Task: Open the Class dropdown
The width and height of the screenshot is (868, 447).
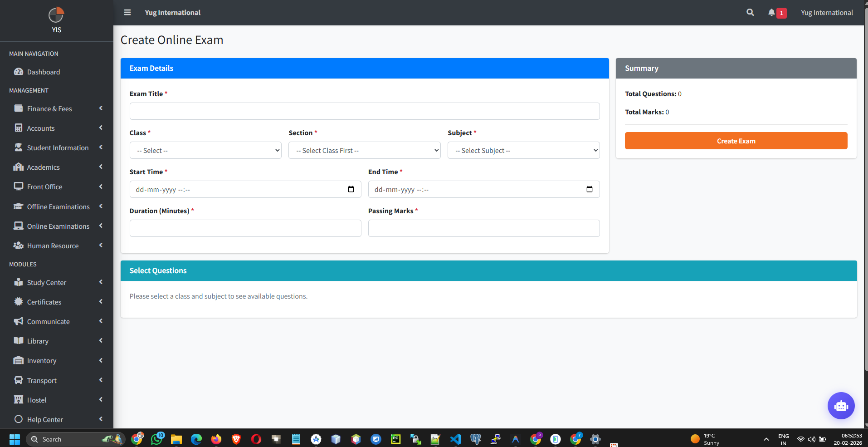Action: click(205, 150)
